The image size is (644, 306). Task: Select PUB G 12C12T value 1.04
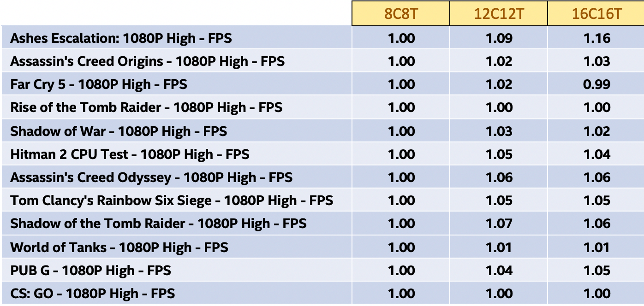point(499,271)
